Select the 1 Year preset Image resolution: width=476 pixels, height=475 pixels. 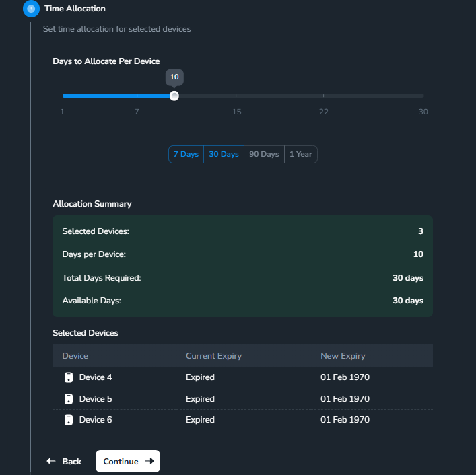tap(301, 154)
